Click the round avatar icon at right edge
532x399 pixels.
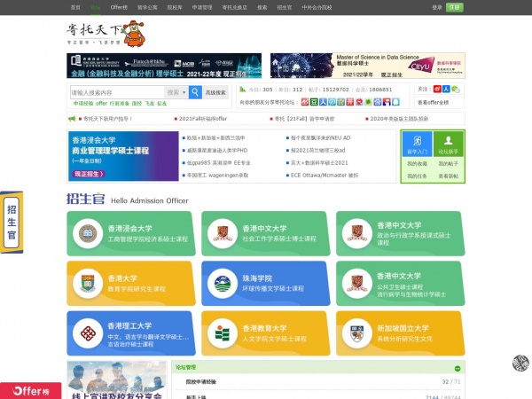click(x=520, y=363)
